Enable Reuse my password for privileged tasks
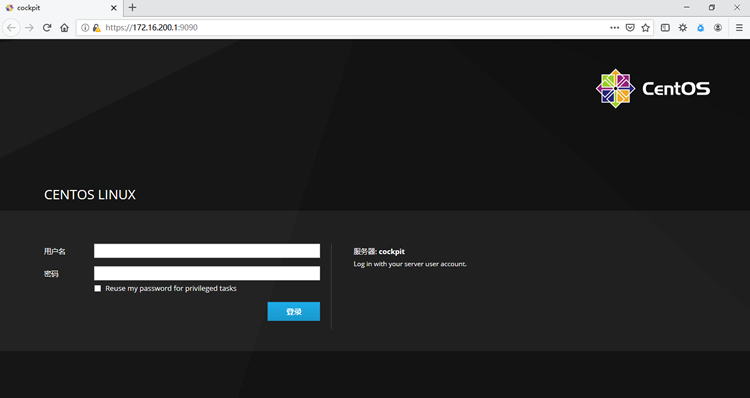 click(98, 288)
